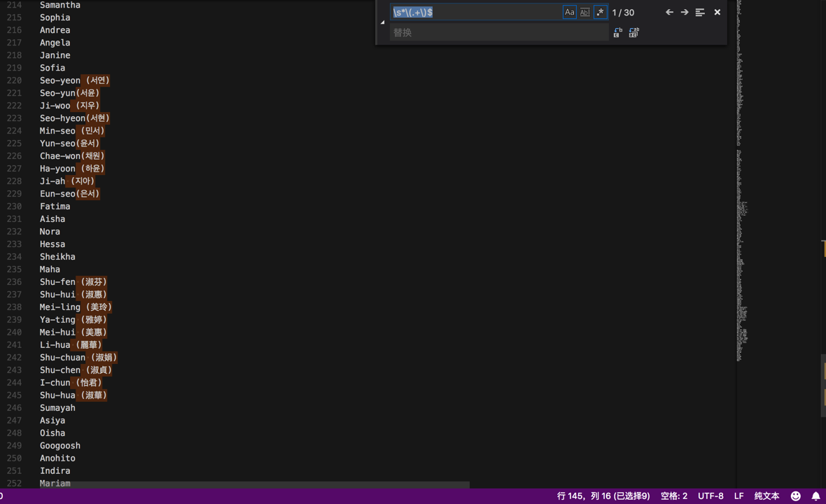The height and width of the screenshot is (504, 826).
Task: Click Ha-yoon (하윤) line
Action: pos(72,169)
